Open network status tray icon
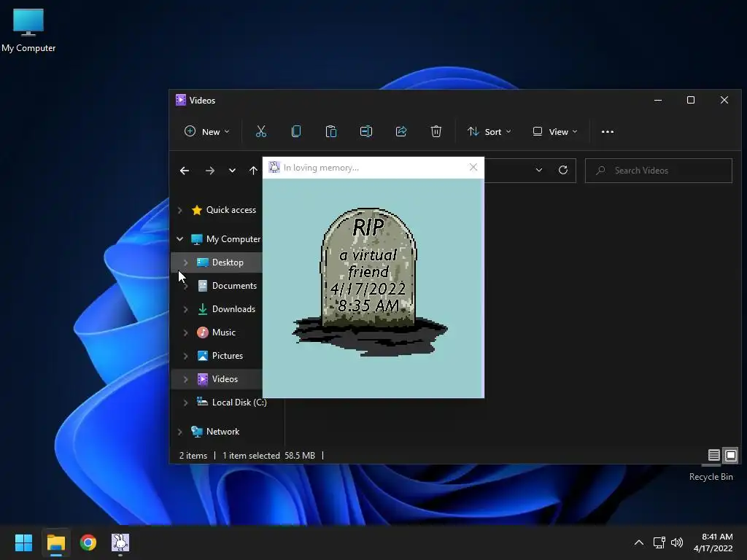 [659, 542]
